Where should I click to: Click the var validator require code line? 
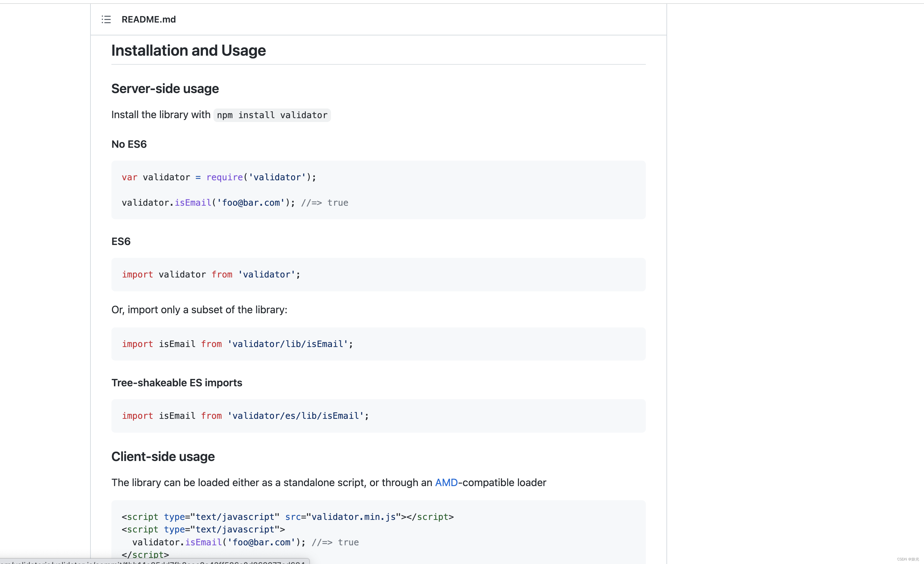[x=219, y=177]
